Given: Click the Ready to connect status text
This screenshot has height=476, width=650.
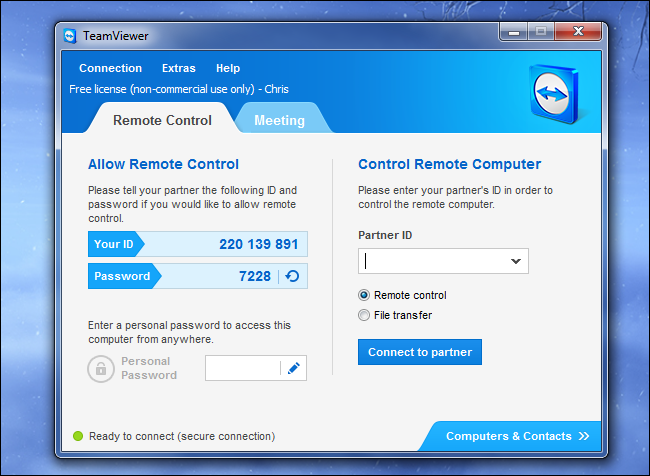Looking at the screenshot, I should coord(182,436).
